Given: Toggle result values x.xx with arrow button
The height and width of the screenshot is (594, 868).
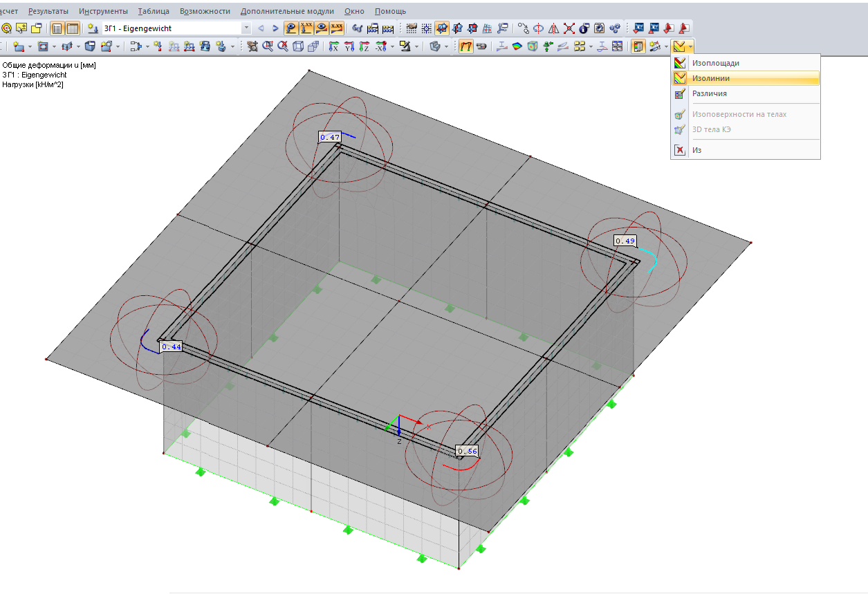Looking at the screenshot, I should click(x=306, y=28).
